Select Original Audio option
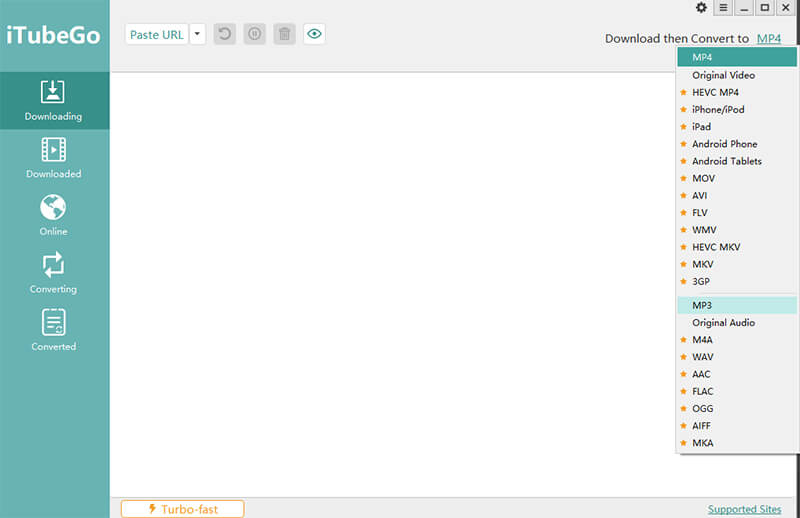Image resolution: width=800 pixels, height=518 pixels. point(737,323)
